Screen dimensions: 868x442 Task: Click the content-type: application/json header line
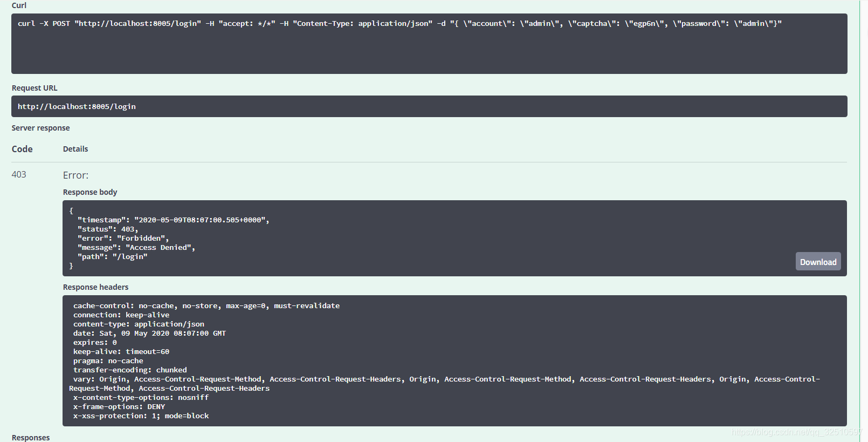(x=139, y=324)
